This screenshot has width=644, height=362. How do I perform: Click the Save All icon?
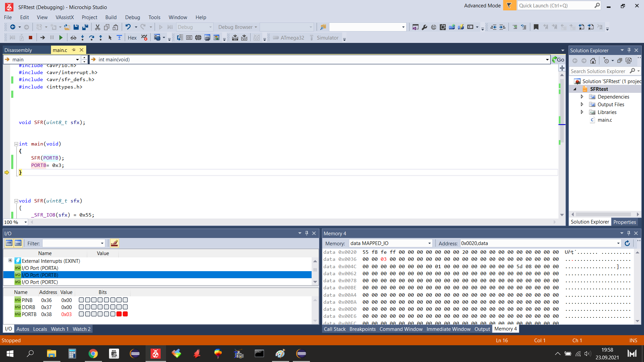point(85,27)
